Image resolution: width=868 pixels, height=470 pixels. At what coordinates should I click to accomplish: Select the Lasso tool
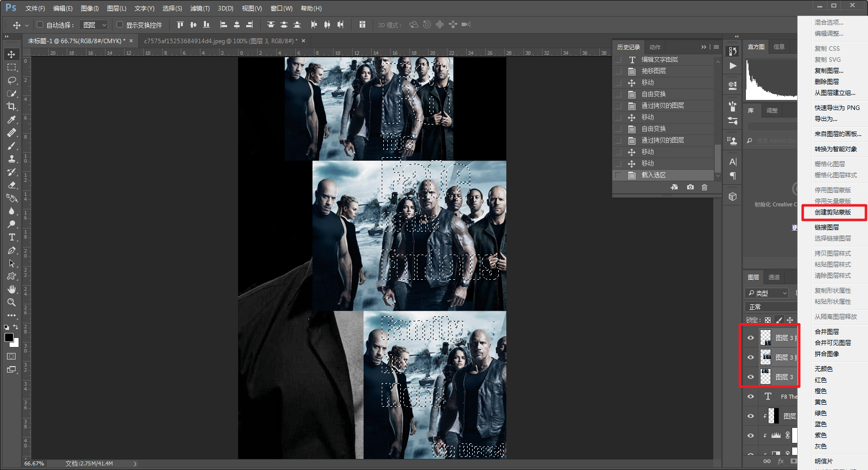[11, 80]
